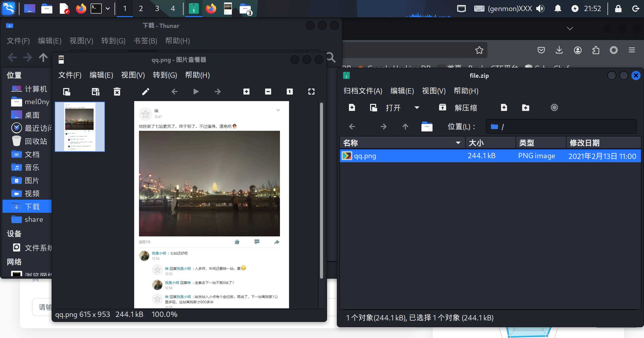
Task: Zoom in using the plus icon
Action: [x=246, y=92]
